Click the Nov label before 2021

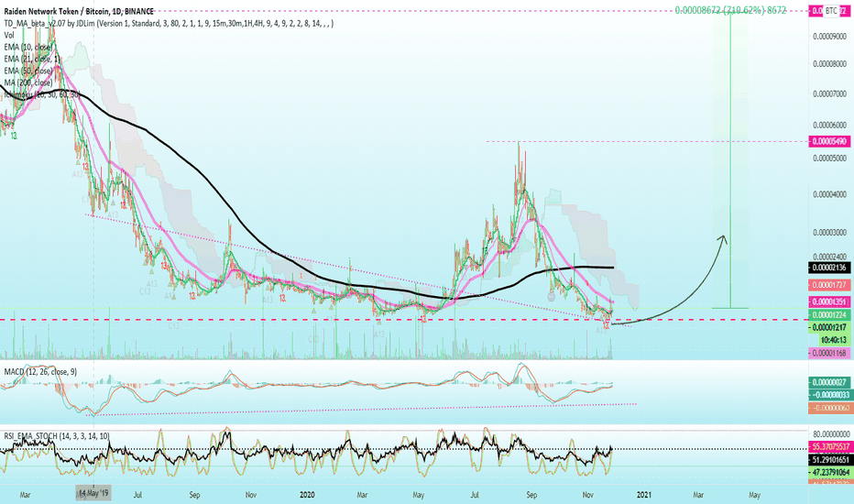[587, 495]
